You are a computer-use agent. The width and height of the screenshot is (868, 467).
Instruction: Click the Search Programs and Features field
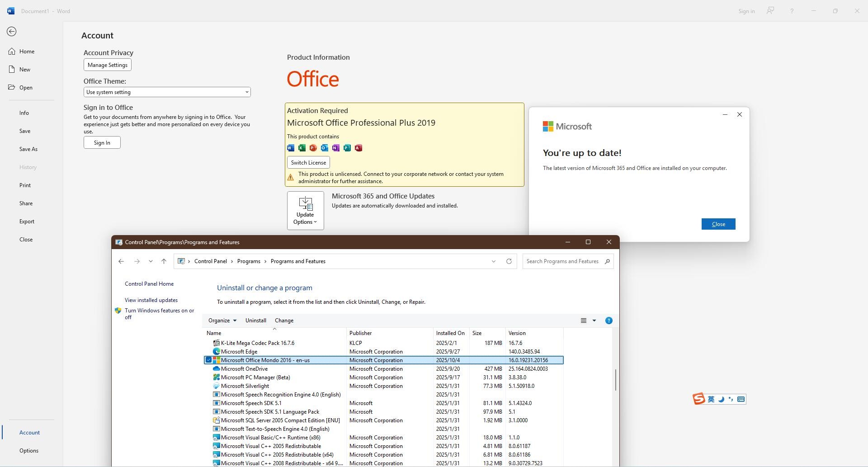(562, 261)
